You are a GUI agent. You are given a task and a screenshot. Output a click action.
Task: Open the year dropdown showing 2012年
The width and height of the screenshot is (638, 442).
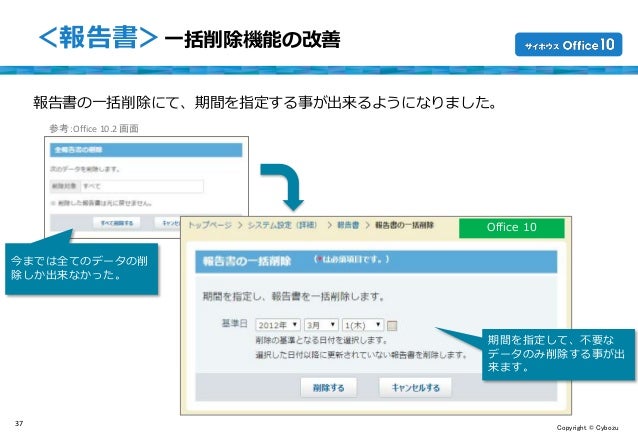coord(278,325)
